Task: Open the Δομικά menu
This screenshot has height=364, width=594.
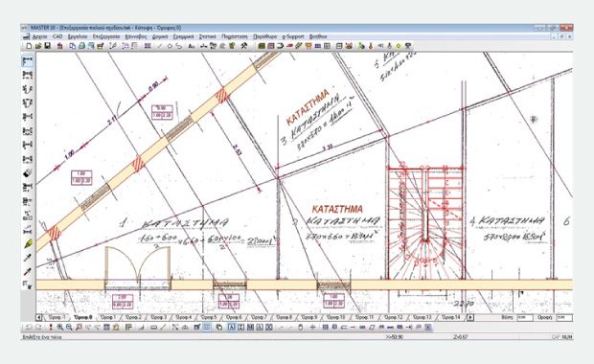Action: (160, 36)
